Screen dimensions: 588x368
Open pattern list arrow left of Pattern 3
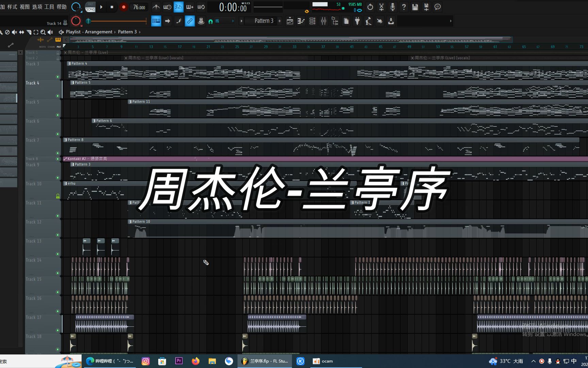[241, 21]
